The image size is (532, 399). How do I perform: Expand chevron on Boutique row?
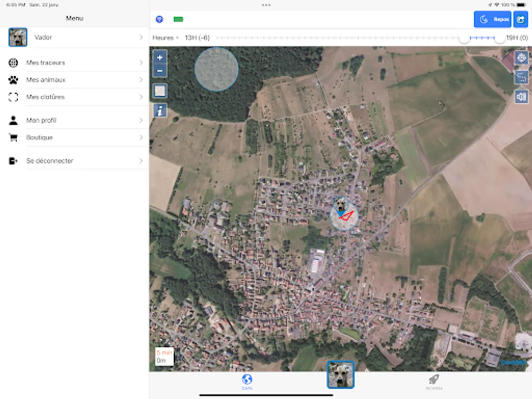coord(141,138)
